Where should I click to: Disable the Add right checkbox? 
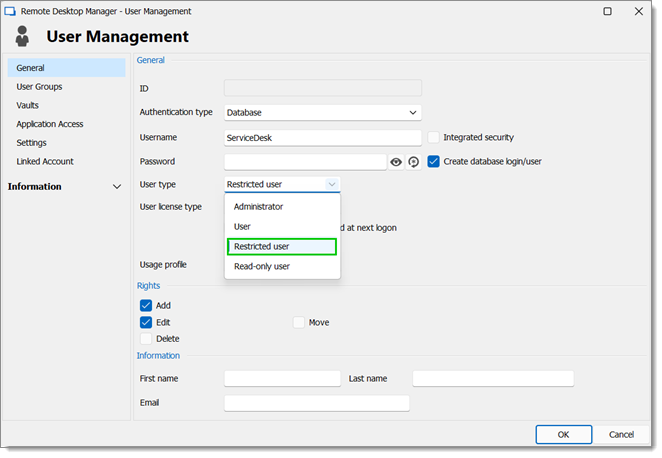(146, 306)
